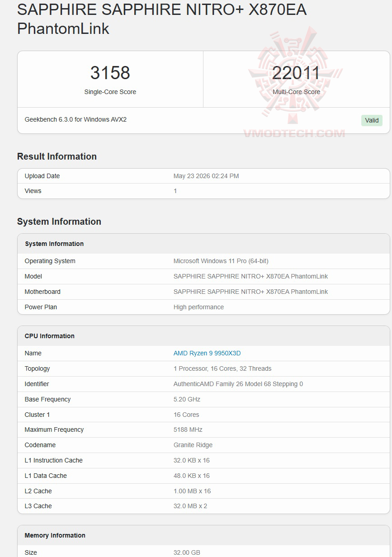Screen dimensions: 392x557
Task: Select the 32.00 GB memory size value
Action: pyautogui.click(x=187, y=552)
